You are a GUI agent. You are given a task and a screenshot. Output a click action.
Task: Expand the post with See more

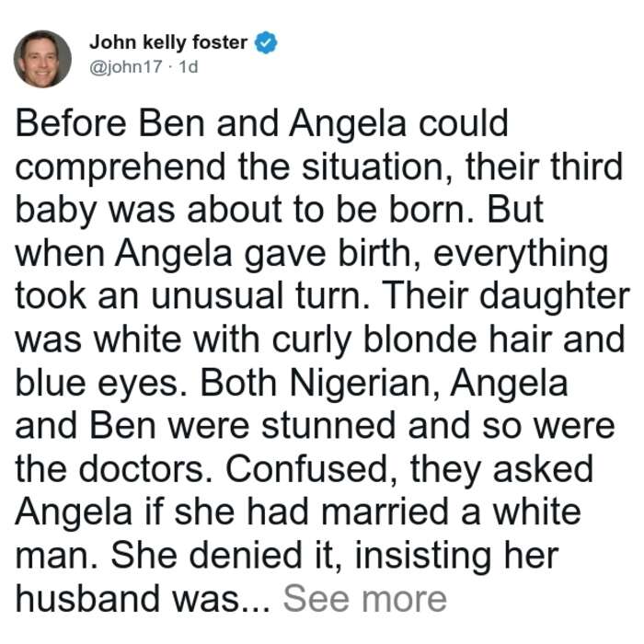coord(364,599)
